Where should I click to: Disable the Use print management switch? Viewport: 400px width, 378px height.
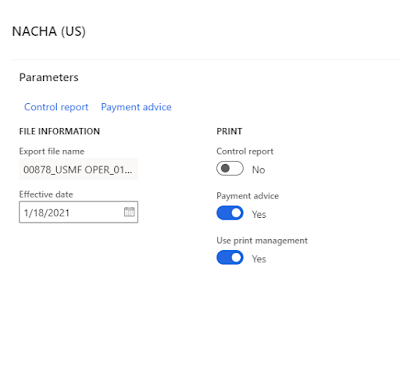pos(230,258)
